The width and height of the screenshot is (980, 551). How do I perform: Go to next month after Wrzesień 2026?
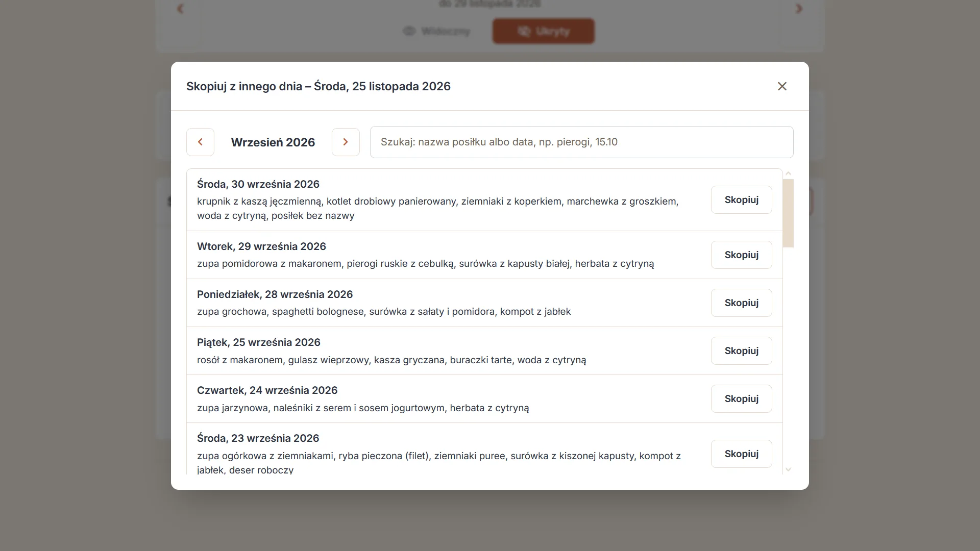(x=346, y=142)
